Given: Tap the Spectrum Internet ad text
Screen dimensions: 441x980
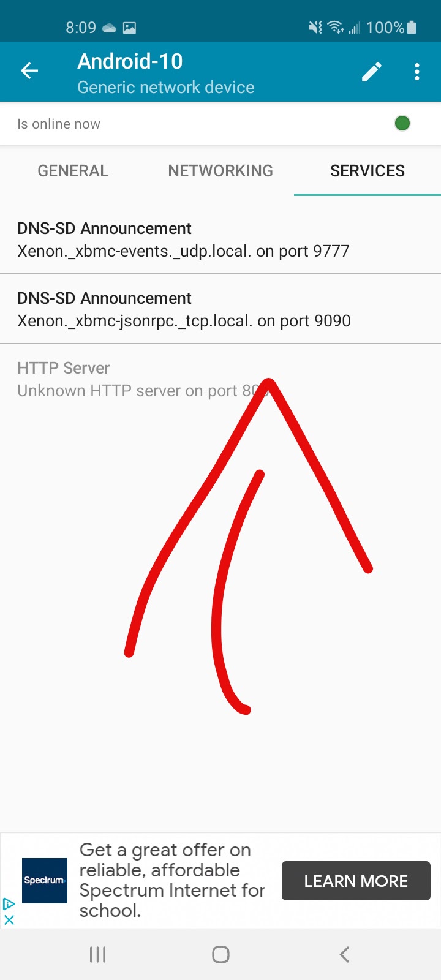Looking at the screenshot, I should 172,880.
